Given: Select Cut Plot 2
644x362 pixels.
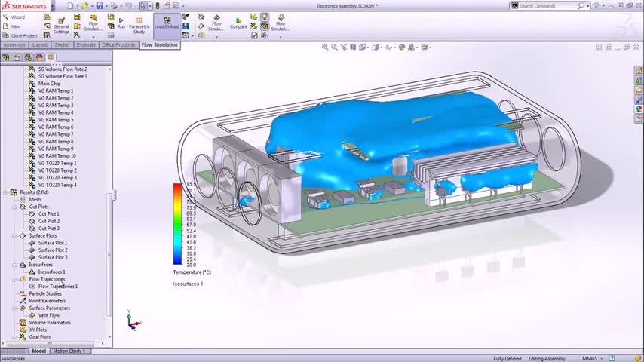Looking at the screenshot, I should point(49,221).
